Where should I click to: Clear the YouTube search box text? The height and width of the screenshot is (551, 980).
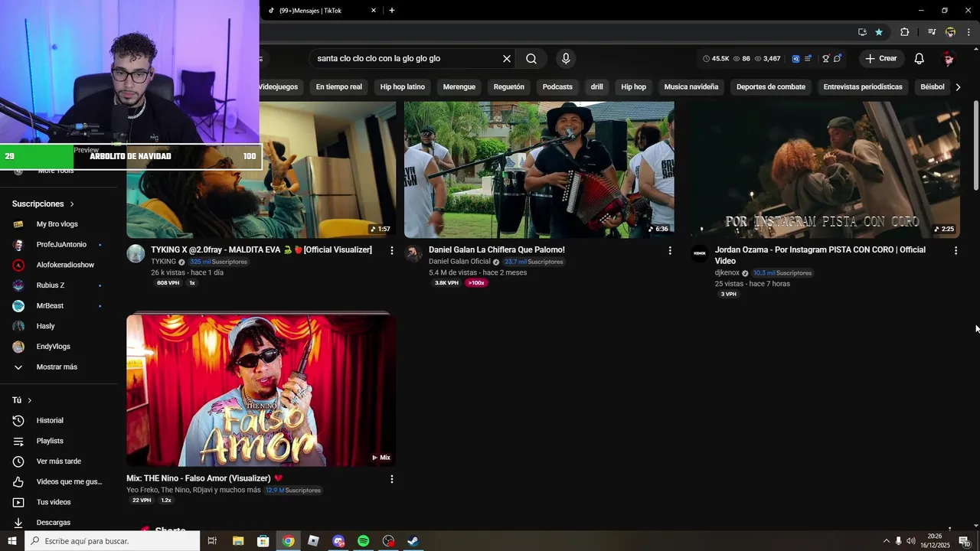point(506,58)
